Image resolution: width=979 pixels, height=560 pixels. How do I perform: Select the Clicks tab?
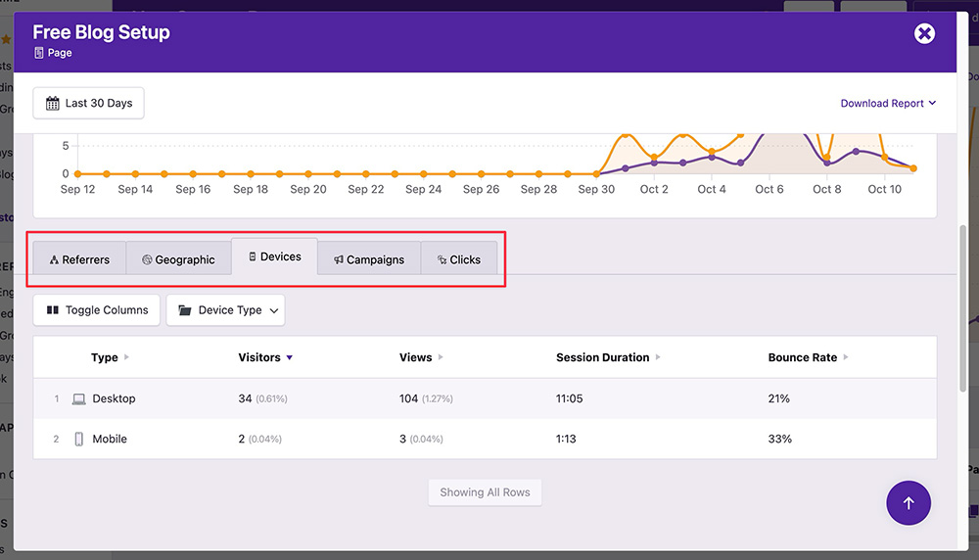(x=458, y=259)
